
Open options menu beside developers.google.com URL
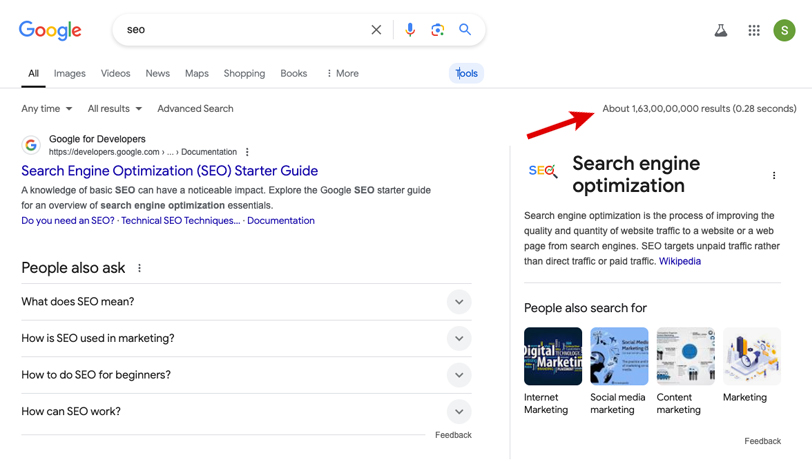[247, 152]
